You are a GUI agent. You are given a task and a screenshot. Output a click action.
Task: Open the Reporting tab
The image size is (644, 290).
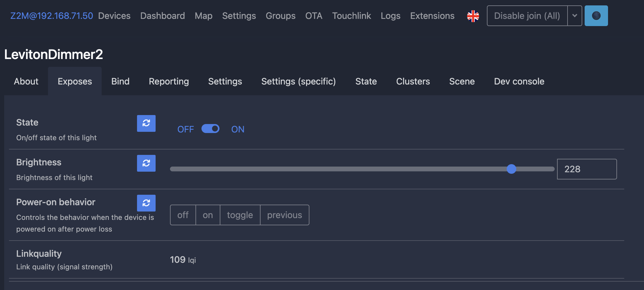(169, 81)
